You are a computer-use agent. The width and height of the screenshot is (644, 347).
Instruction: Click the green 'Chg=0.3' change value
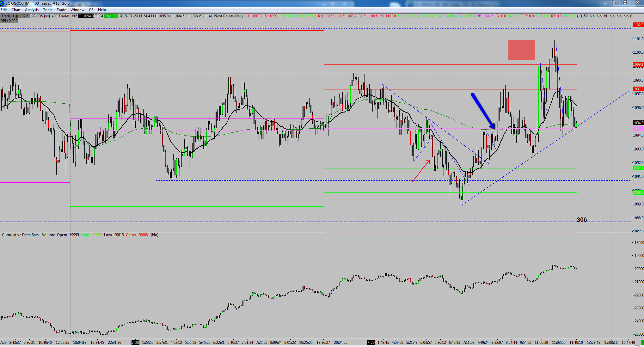pos(111,16)
